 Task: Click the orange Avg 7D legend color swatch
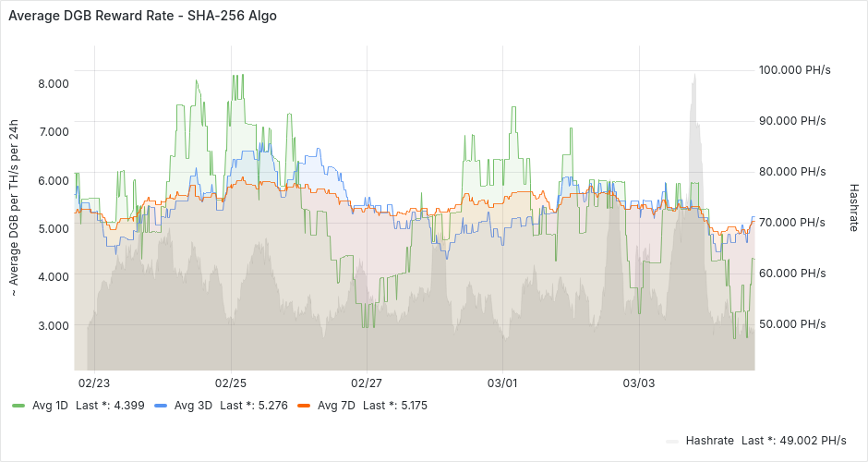point(304,406)
